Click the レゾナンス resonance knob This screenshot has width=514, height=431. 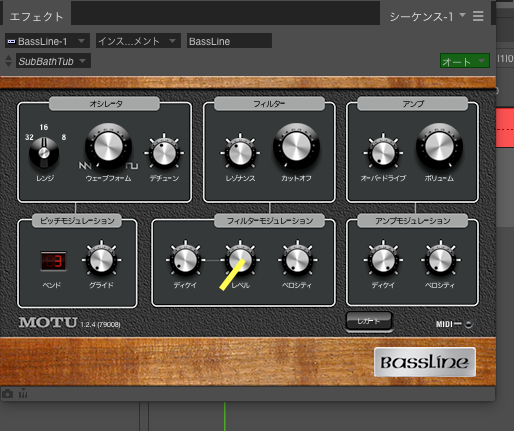click(240, 153)
